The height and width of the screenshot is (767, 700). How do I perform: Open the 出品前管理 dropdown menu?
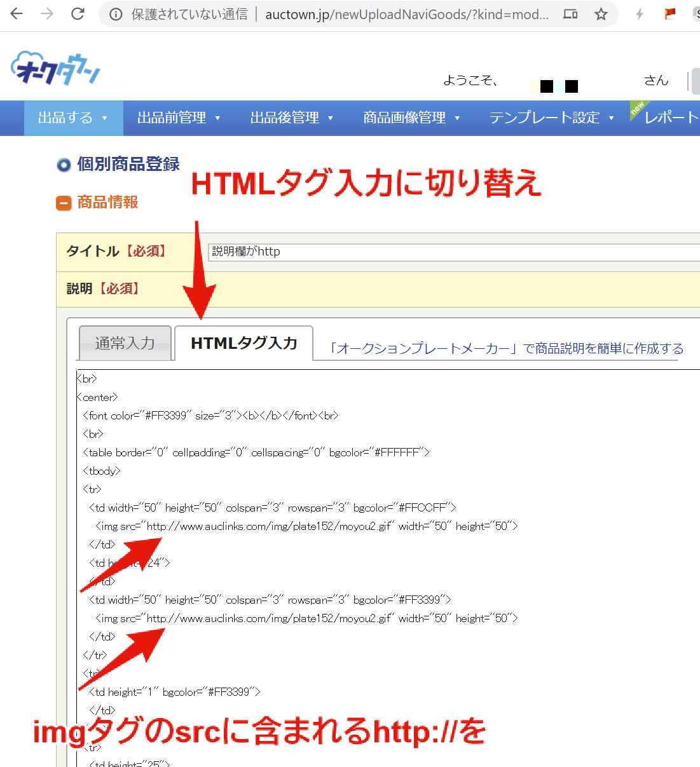pos(179,118)
